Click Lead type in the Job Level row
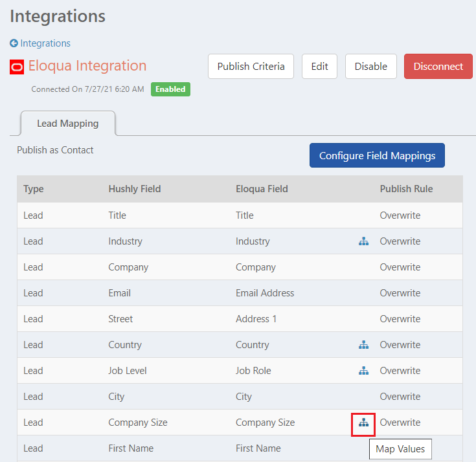Image resolution: width=476 pixels, height=462 pixels. click(x=33, y=371)
